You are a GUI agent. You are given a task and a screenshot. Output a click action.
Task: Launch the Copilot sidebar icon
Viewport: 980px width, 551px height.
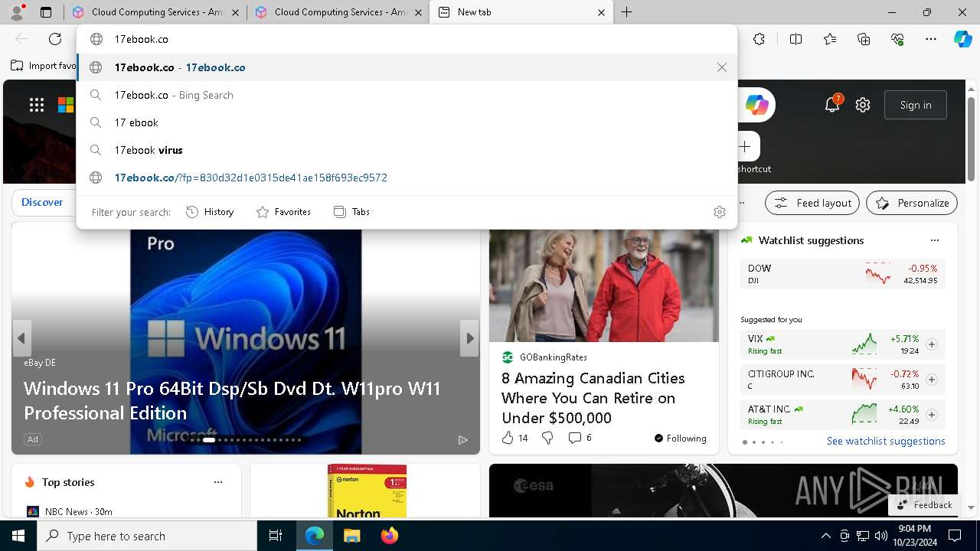[x=962, y=39]
